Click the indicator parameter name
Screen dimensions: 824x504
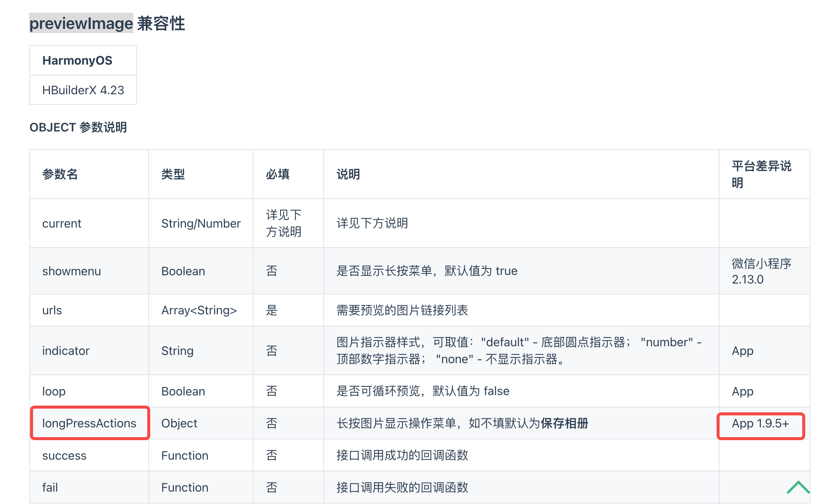66,351
